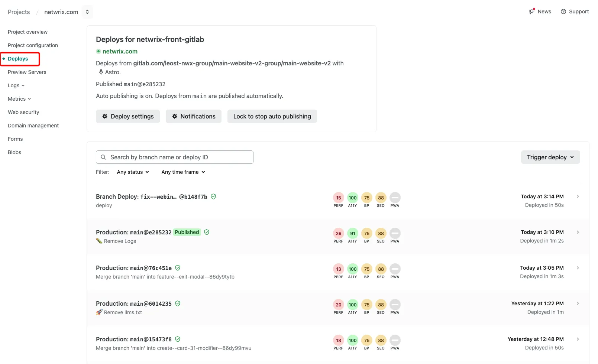Click the green status dot beside netwrix.com link
The image size is (598, 364).
pos(98,51)
